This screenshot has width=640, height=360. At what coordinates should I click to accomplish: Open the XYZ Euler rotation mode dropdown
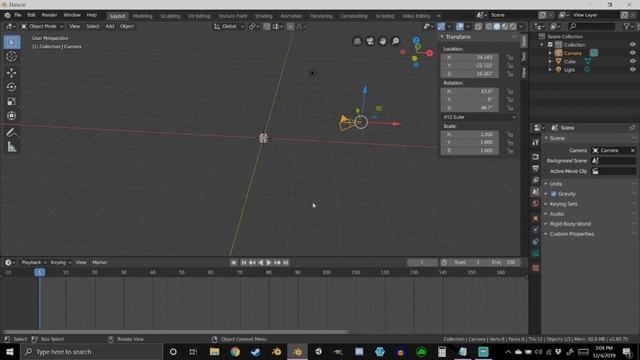click(479, 117)
